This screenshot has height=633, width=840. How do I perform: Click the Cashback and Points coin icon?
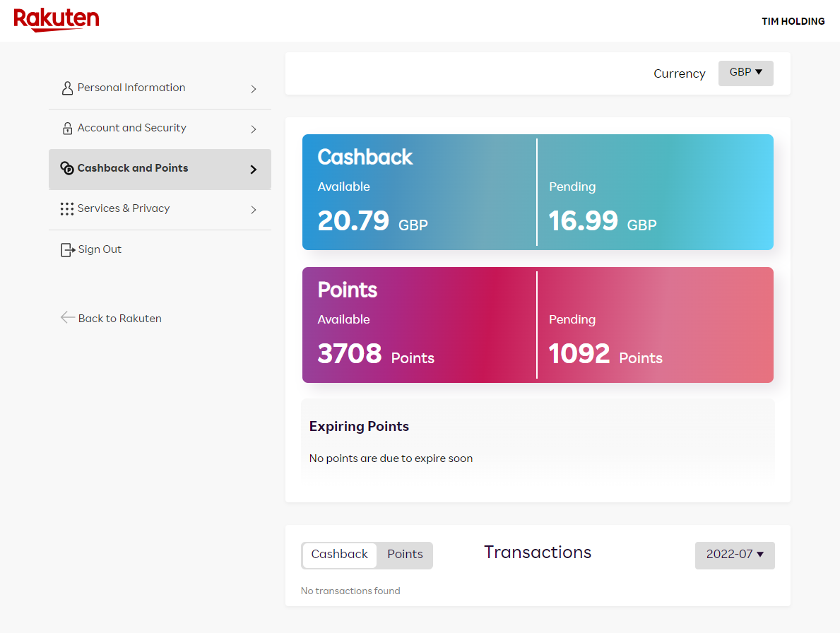click(x=67, y=168)
